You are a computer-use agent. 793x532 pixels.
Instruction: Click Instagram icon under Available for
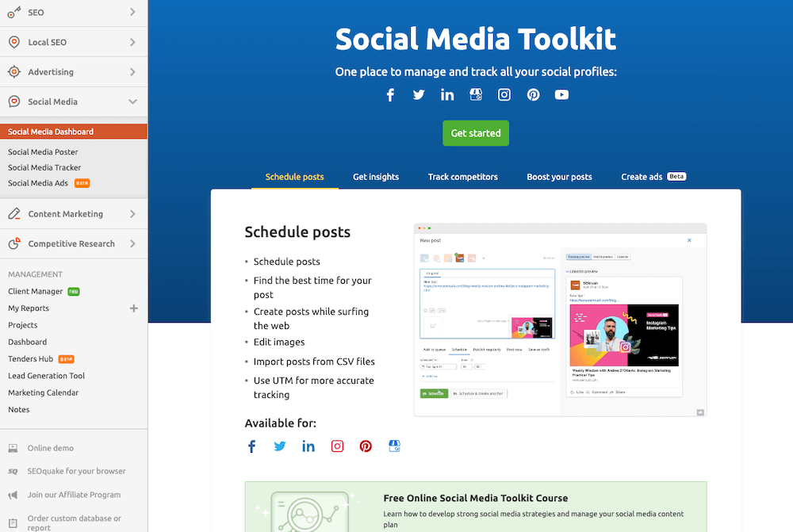pyautogui.click(x=337, y=446)
